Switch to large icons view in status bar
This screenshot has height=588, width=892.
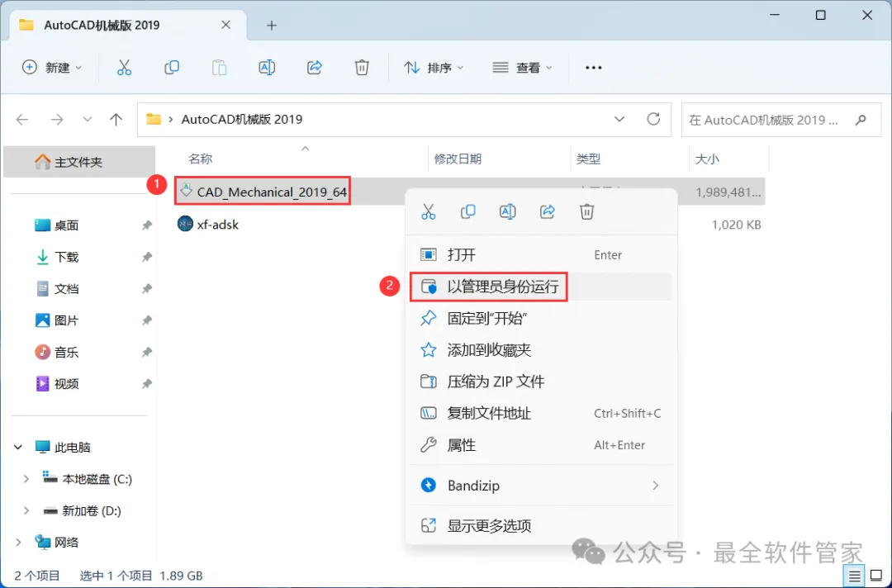coord(876,576)
